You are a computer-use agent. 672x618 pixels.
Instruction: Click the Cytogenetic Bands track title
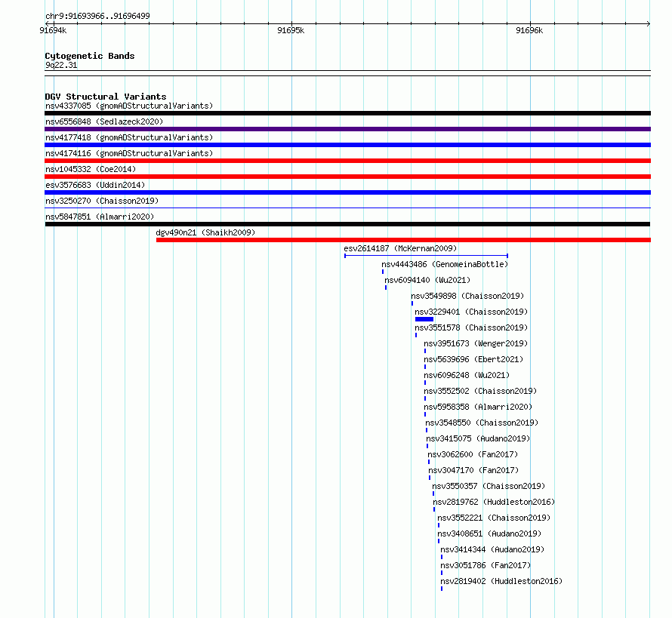90,56
